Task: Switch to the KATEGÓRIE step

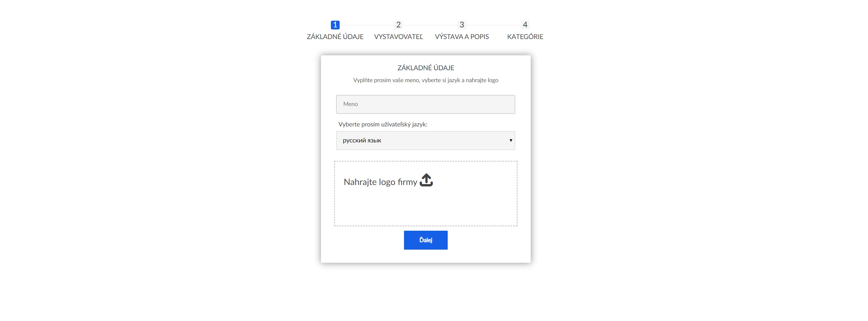Action: pyautogui.click(x=525, y=37)
